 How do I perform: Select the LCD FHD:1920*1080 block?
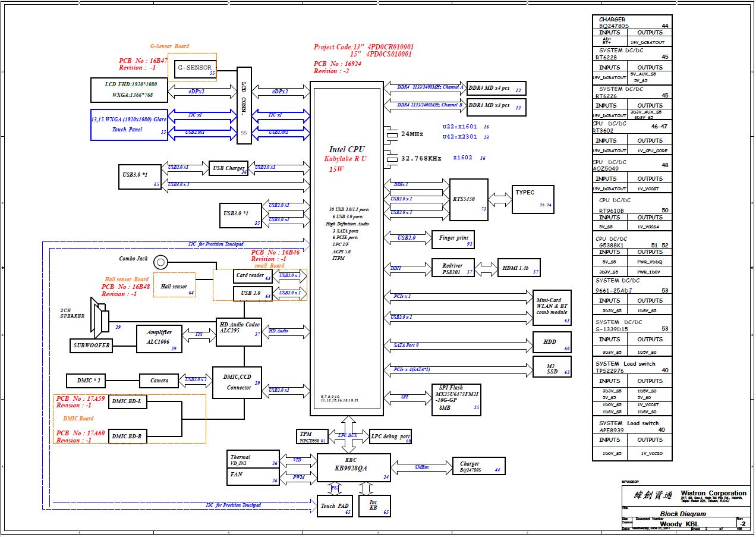tap(129, 89)
